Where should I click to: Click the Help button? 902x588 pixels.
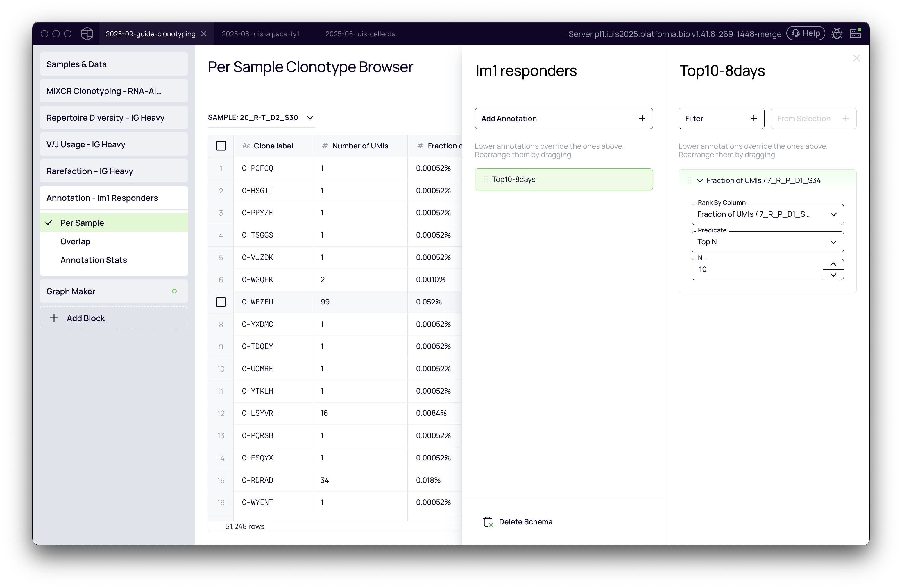click(805, 33)
